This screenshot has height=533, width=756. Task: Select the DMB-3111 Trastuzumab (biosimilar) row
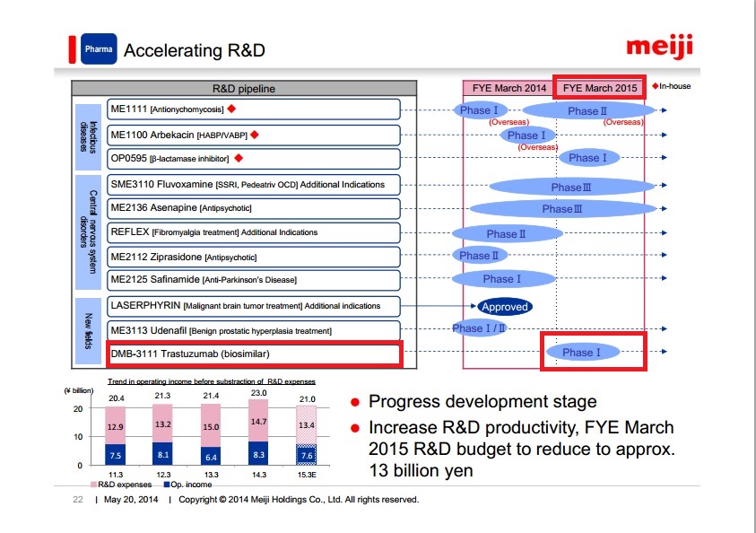click(x=253, y=353)
